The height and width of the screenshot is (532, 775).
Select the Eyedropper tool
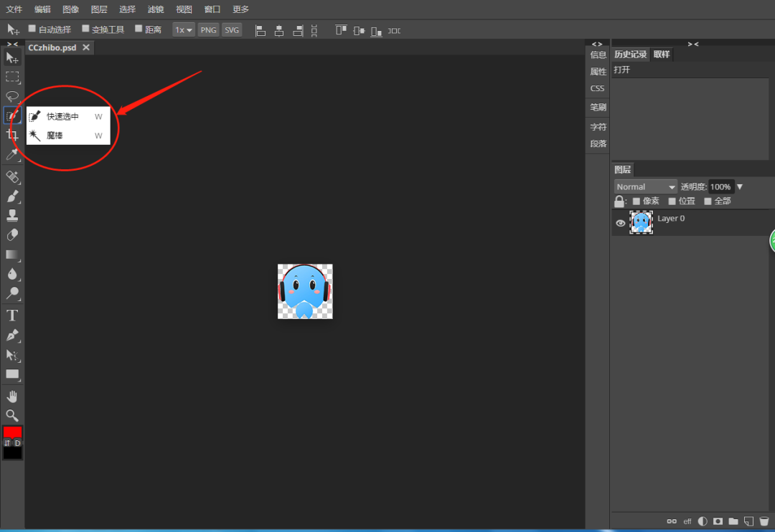(12, 154)
